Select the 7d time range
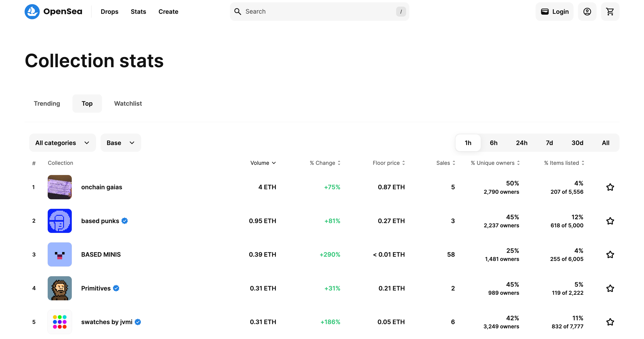The height and width of the screenshot is (339, 644). [x=549, y=143]
